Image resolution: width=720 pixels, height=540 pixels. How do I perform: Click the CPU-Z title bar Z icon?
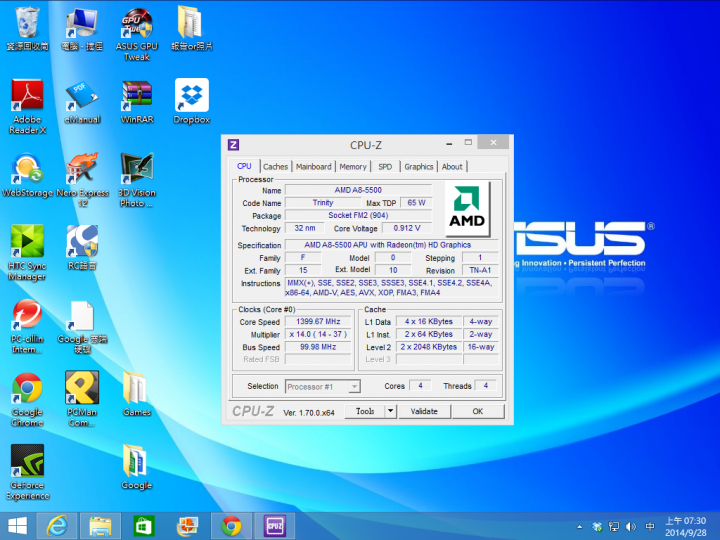233,145
